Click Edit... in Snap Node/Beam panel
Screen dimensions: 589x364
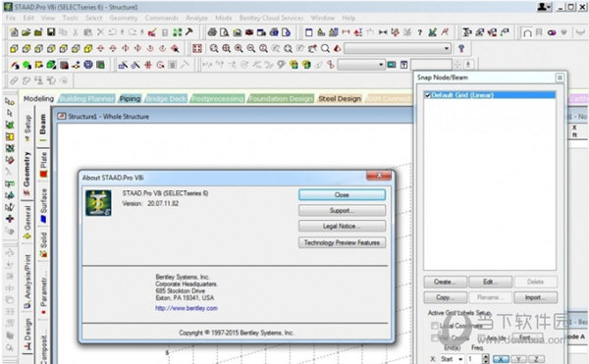tap(490, 282)
